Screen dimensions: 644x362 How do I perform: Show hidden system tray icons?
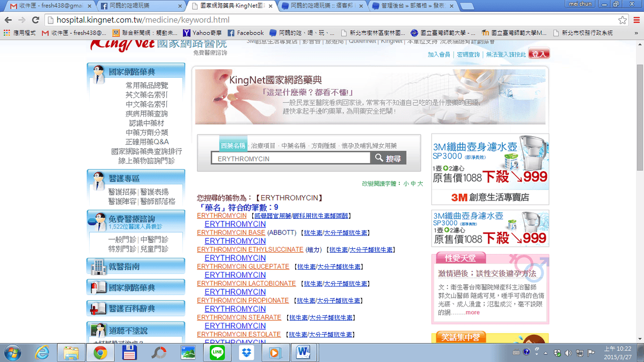tap(546, 352)
